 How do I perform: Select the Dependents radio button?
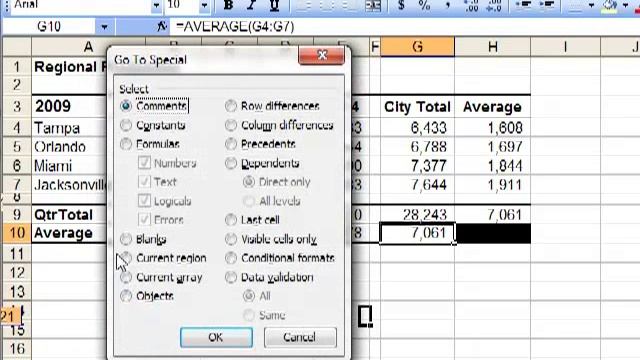(231, 163)
